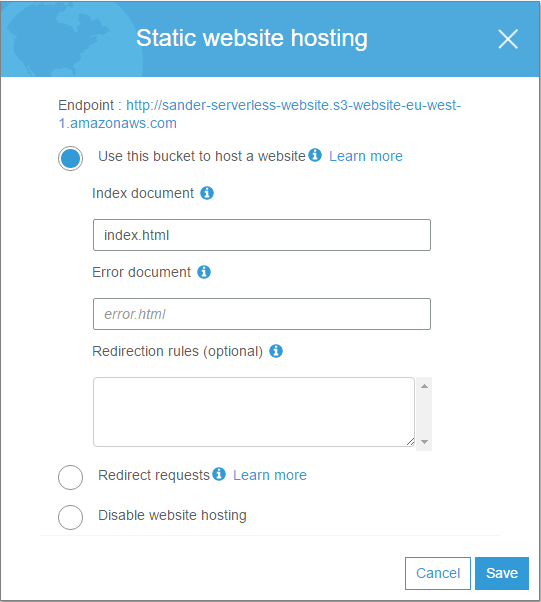541x602 pixels.
Task: Select Use this bucket to host a website
Action: pos(70,158)
